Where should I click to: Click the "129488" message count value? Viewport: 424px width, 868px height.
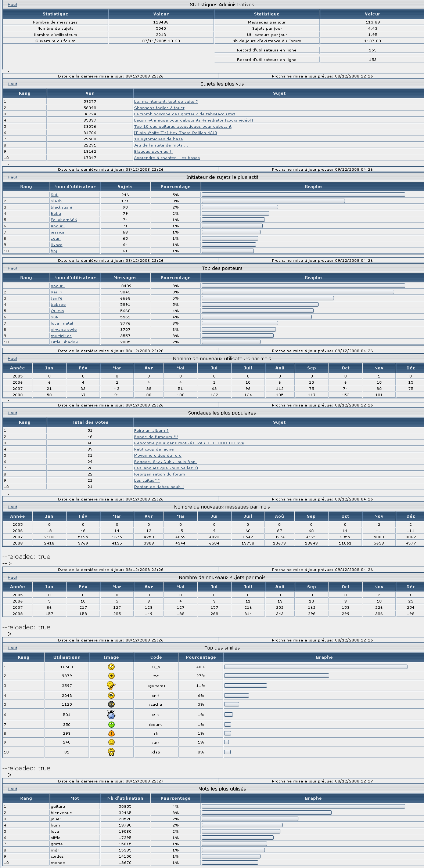point(161,22)
